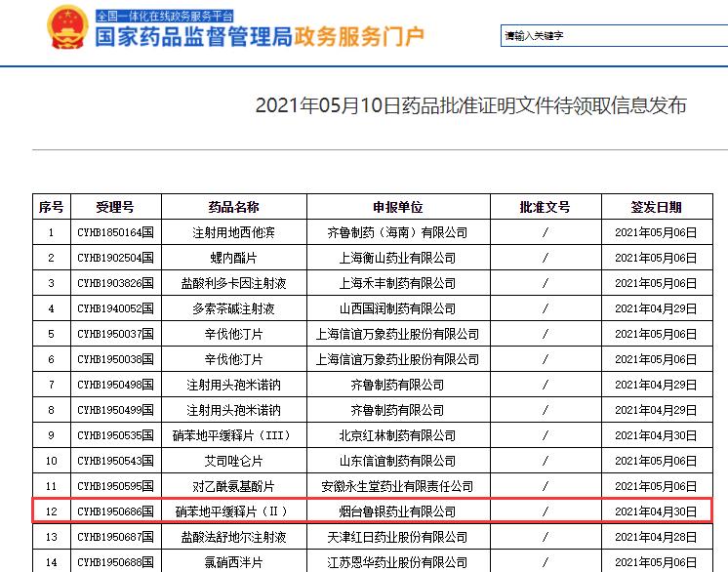Select acceptance number CYHB1950687国

[x=115, y=537]
